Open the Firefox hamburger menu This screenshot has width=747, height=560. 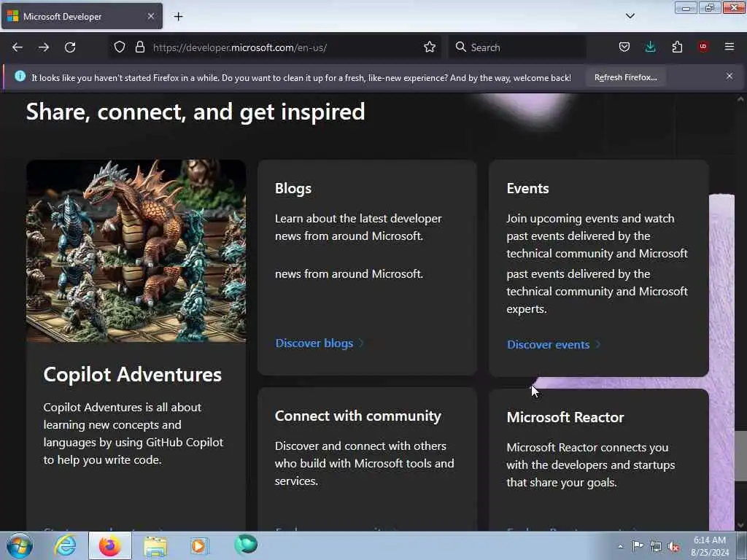point(729,47)
